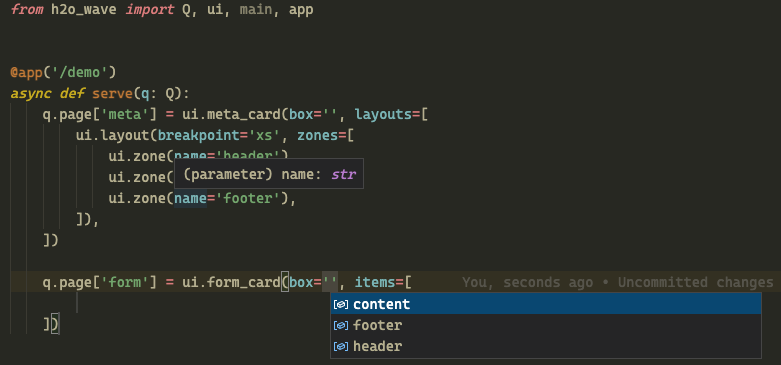Click the variable icon beside 'header'
The image size is (781, 365).
pyautogui.click(x=341, y=346)
